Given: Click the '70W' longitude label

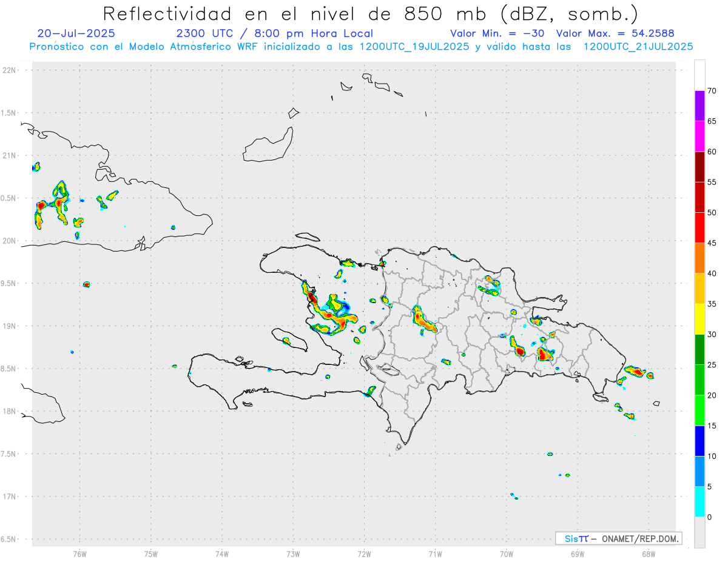Looking at the screenshot, I should pyautogui.click(x=506, y=554).
